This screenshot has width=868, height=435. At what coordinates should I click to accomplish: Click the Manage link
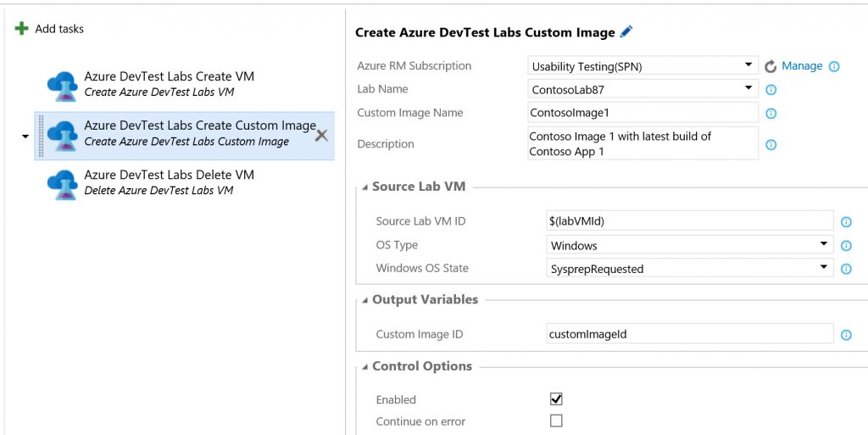(x=802, y=66)
